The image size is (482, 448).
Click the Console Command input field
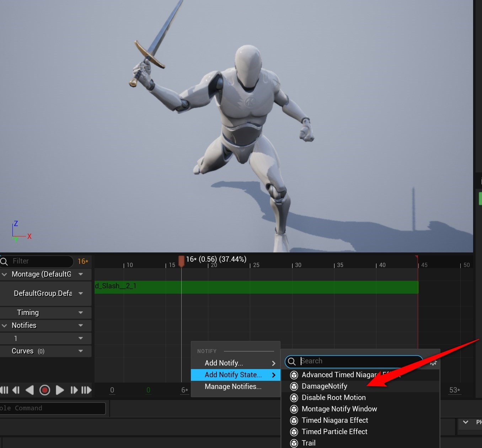[x=53, y=408]
